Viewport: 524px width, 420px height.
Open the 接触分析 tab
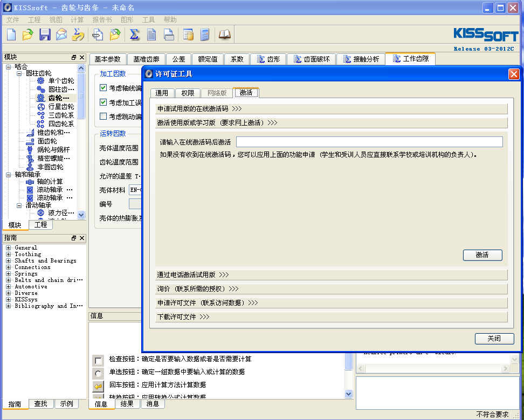(x=361, y=59)
